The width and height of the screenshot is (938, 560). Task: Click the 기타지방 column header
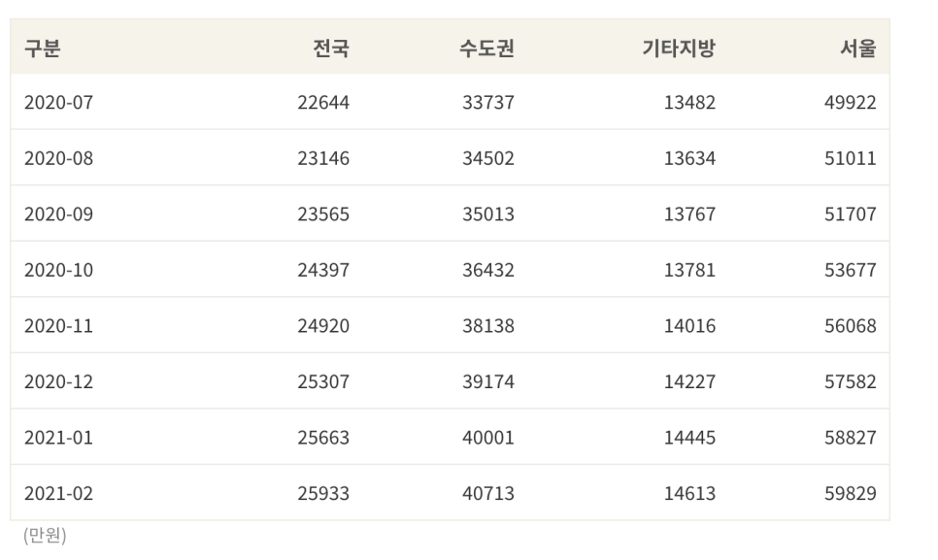click(679, 48)
